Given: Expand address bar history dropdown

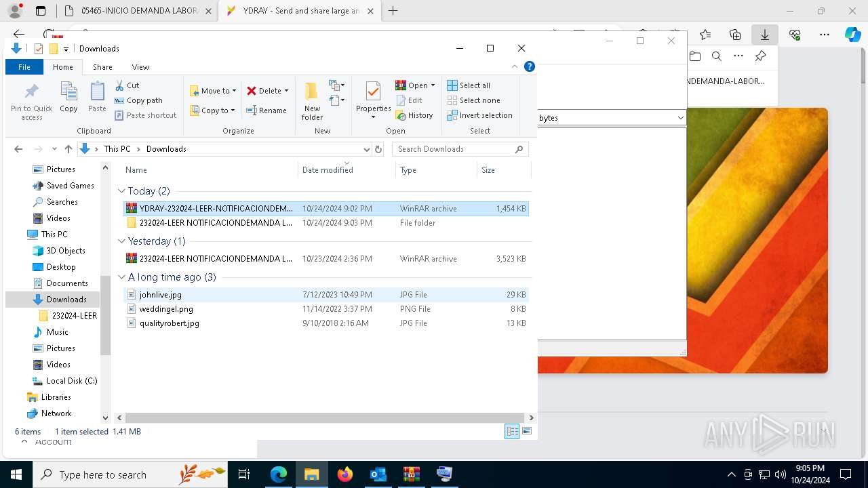Looking at the screenshot, I should click(x=367, y=149).
